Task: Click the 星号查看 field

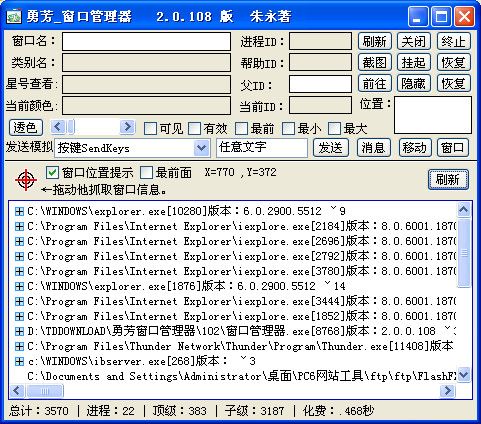Action: tap(146, 84)
